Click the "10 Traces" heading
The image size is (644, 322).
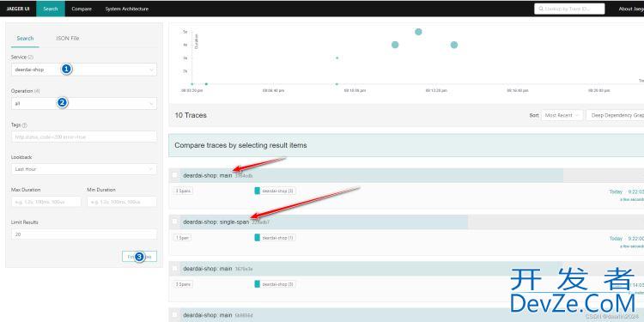(x=191, y=115)
